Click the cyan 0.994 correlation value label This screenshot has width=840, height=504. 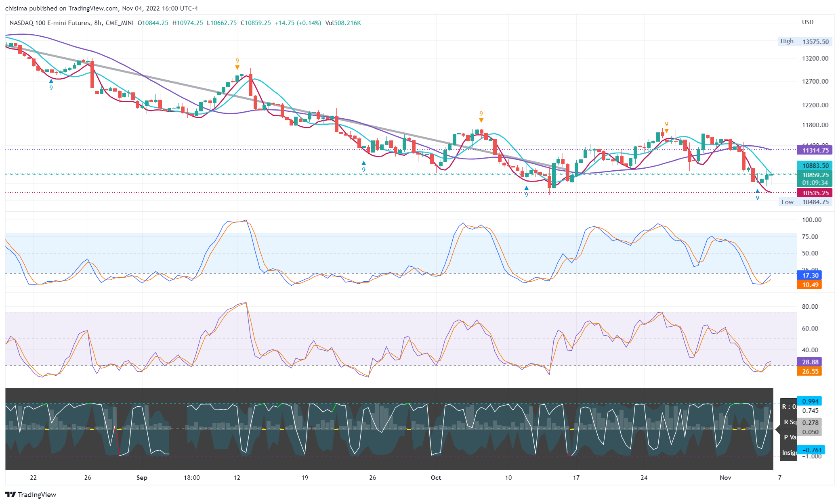coord(810,401)
